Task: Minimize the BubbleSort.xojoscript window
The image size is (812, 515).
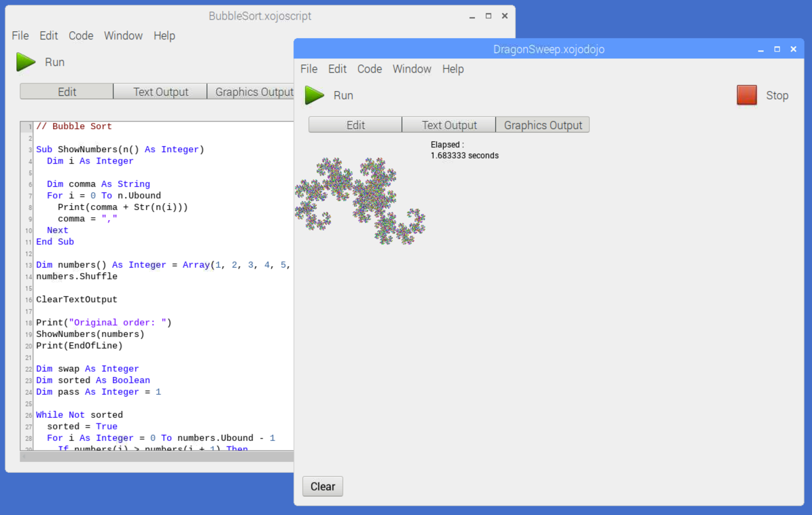Action: tap(472, 16)
